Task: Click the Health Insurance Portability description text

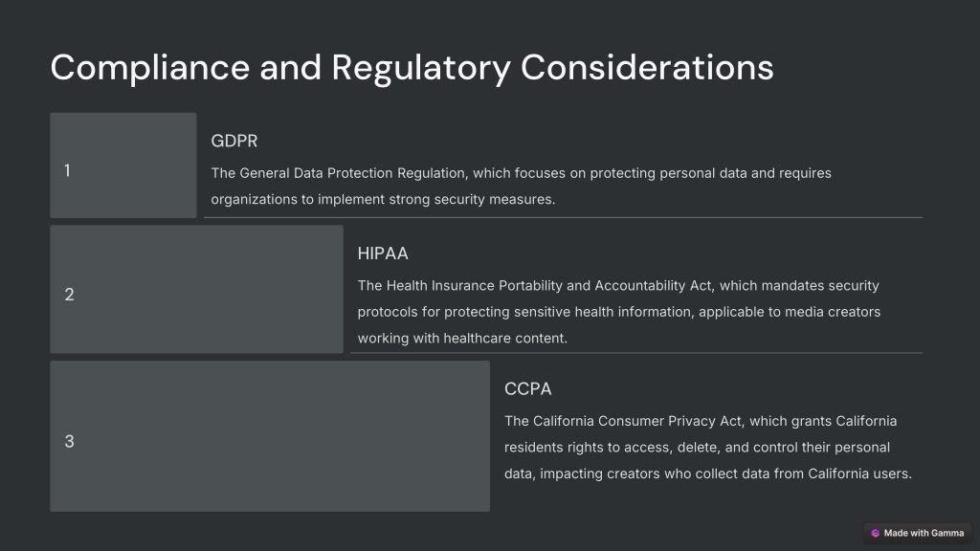Action: (619, 312)
